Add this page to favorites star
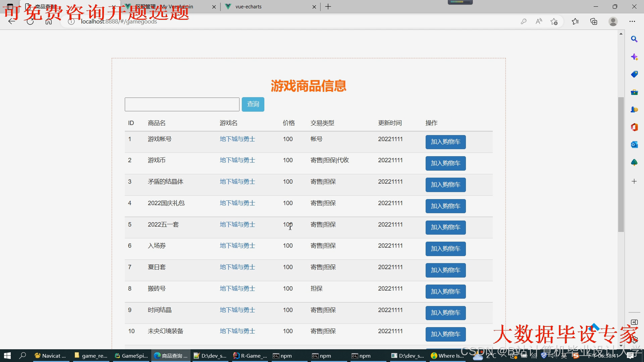644x362 pixels. pos(554,21)
